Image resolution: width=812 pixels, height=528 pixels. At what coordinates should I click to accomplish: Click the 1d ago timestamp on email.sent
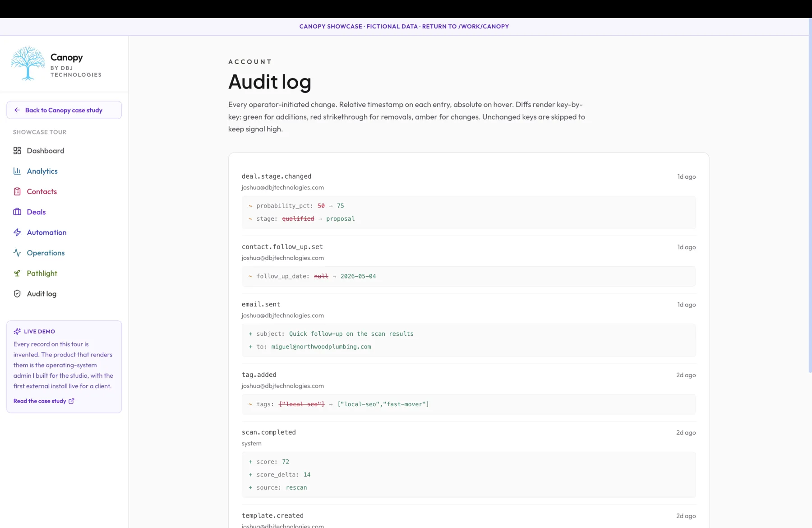(x=687, y=305)
